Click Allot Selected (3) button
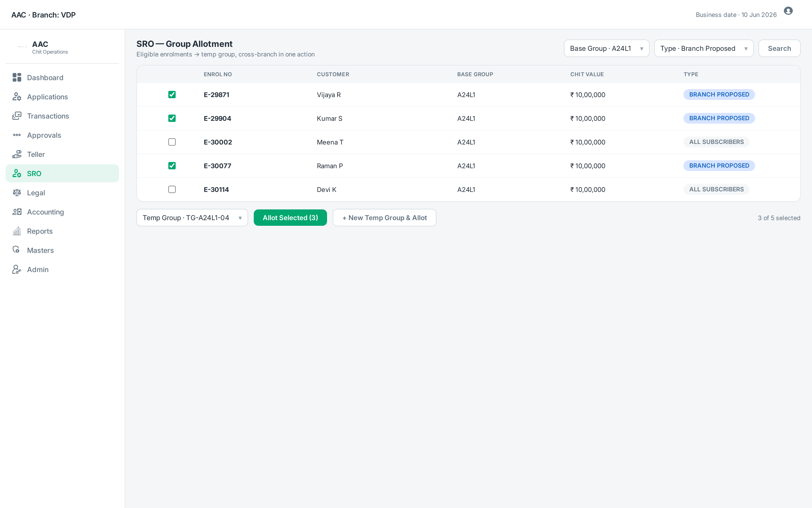 [290, 218]
